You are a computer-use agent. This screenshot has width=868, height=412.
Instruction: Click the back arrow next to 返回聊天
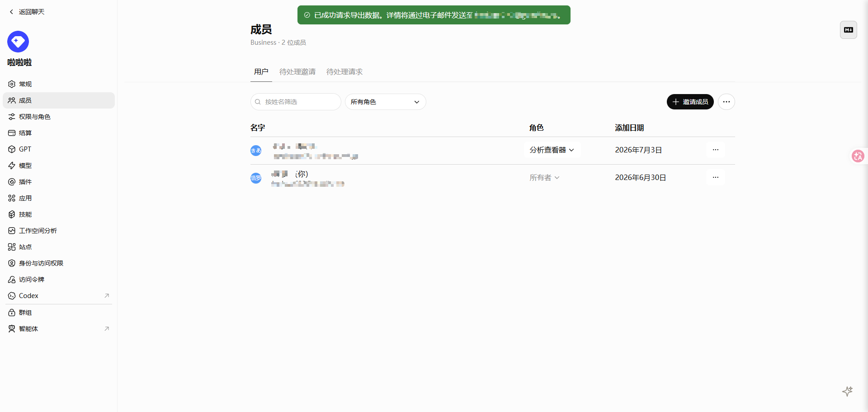pos(11,12)
